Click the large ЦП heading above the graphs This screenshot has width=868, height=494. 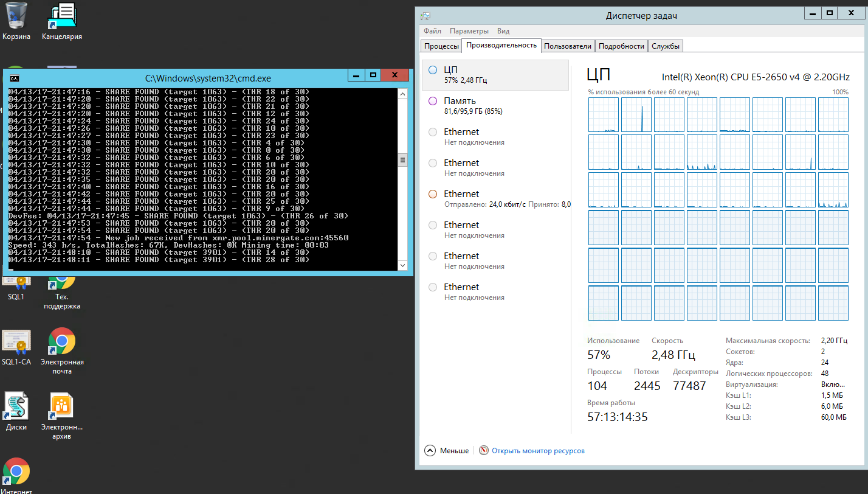[599, 75]
